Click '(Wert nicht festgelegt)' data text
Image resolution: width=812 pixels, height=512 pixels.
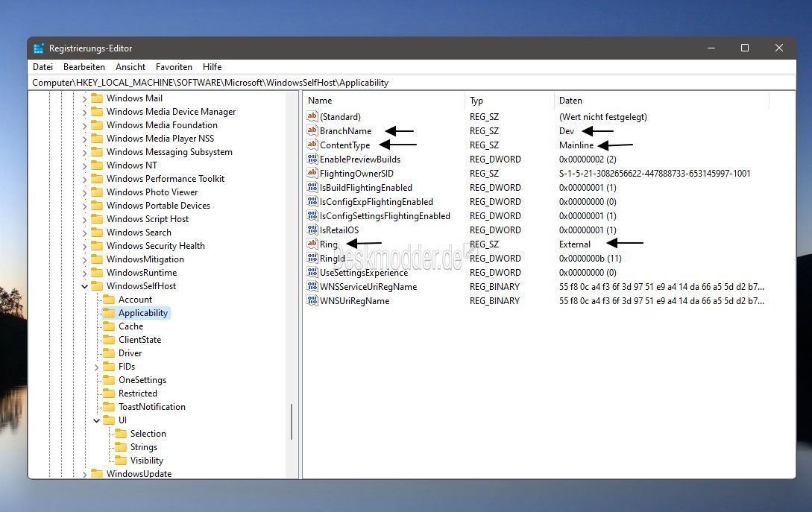(602, 116)
